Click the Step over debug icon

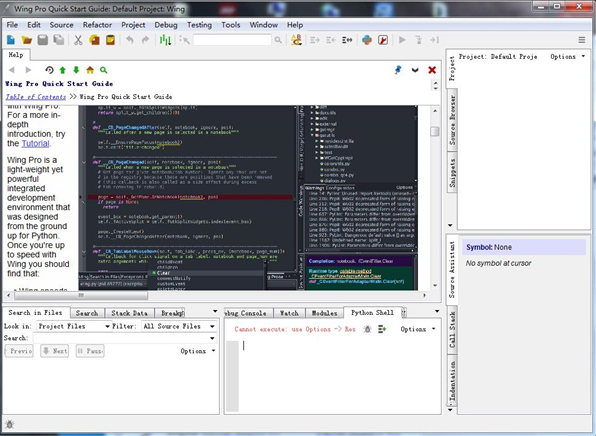point(434,40)
